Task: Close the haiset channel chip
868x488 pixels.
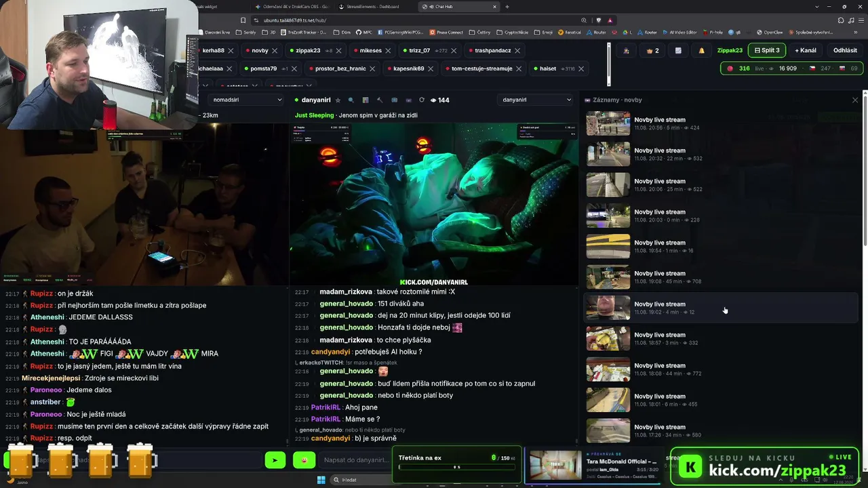Action: tap(581, 68)
